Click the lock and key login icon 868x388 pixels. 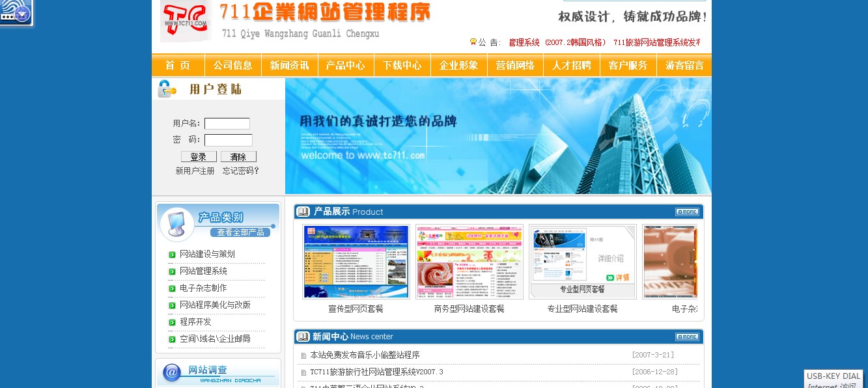coord(167,89)
